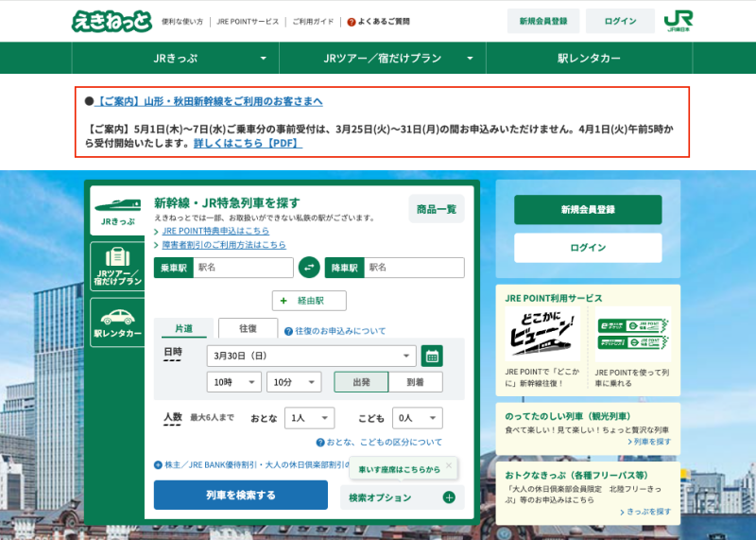Switch to the 片道 one-way tab
The image size is (756, 540).
coord(183,328)
